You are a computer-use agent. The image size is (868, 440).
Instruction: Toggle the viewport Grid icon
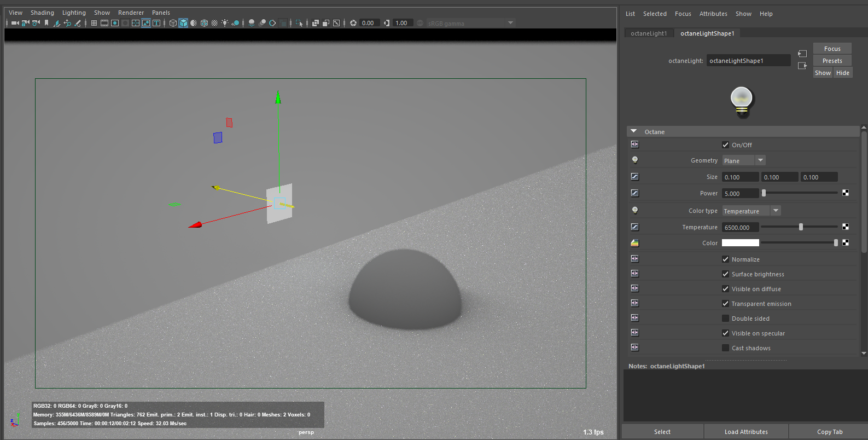94,23
